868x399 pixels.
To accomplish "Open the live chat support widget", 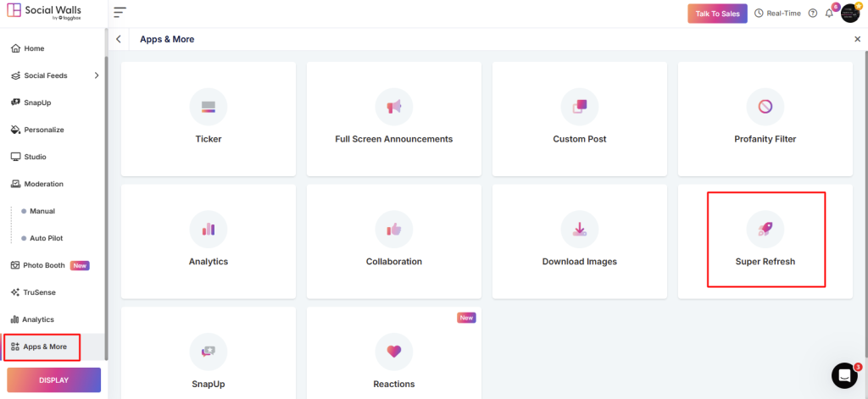I will pyautogui.click(x=844, y=375).
